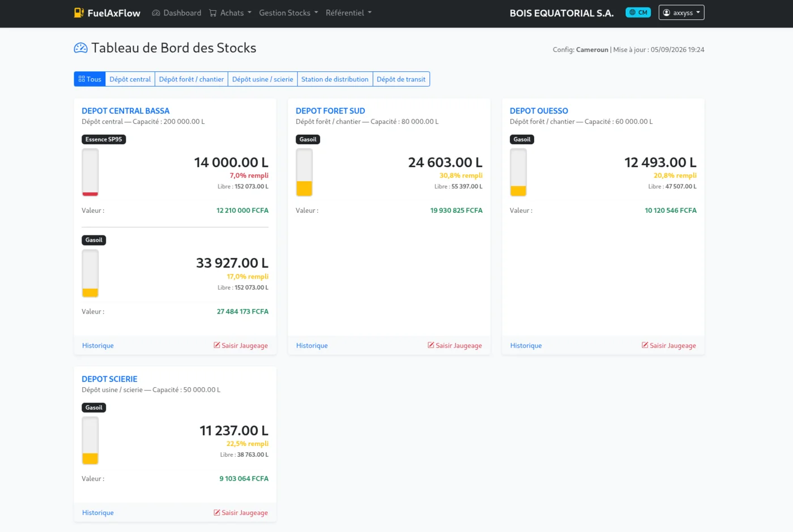Click the globe icon in the CM badge
The height and width of the screenshot is (532, 793).
[x=633, y=12]
